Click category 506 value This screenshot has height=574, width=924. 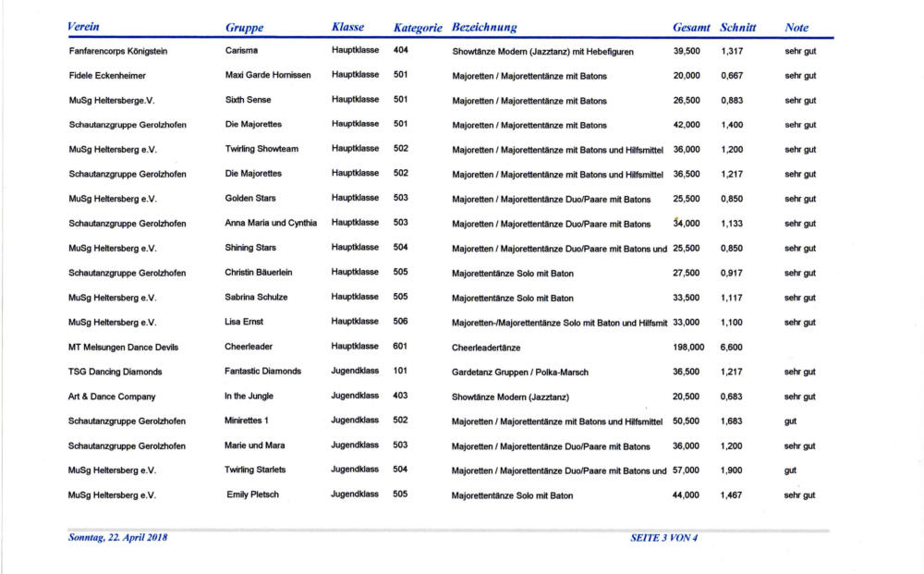click(x=400, y=322)
